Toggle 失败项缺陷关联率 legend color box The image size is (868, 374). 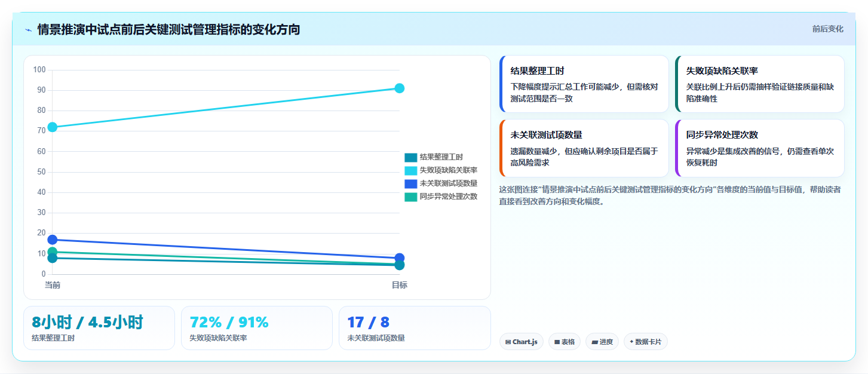(x=410, y=171)
